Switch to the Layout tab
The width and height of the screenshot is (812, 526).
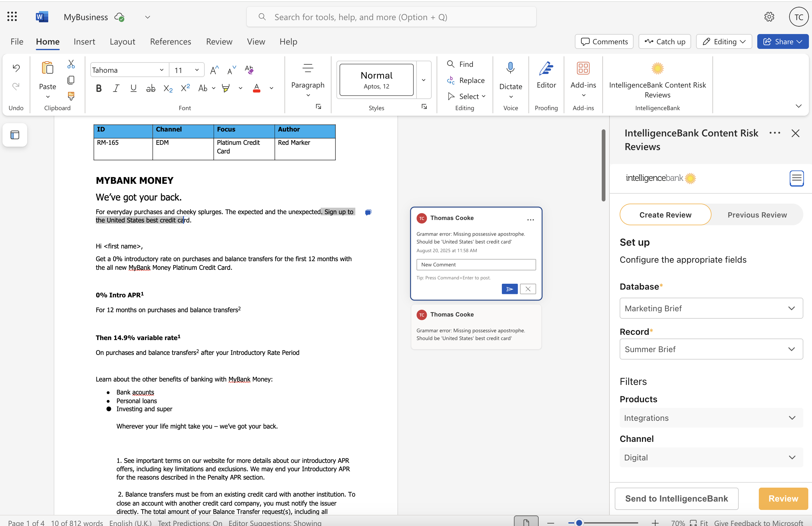[122, 42]
